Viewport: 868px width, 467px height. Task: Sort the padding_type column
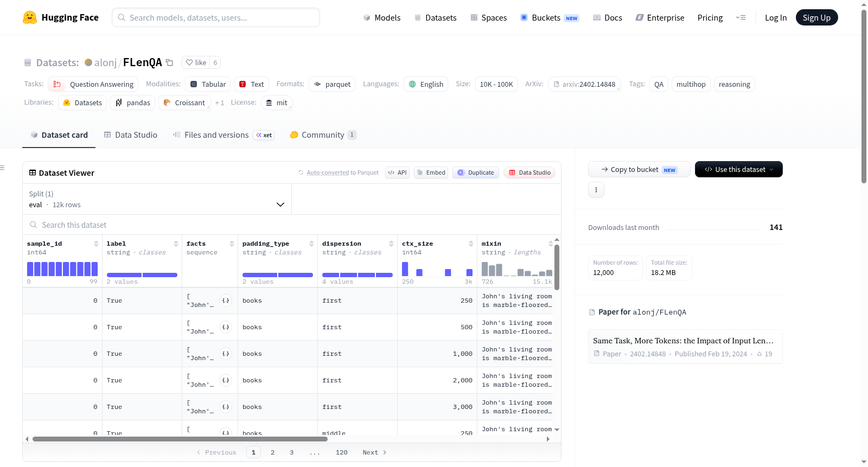311,244
